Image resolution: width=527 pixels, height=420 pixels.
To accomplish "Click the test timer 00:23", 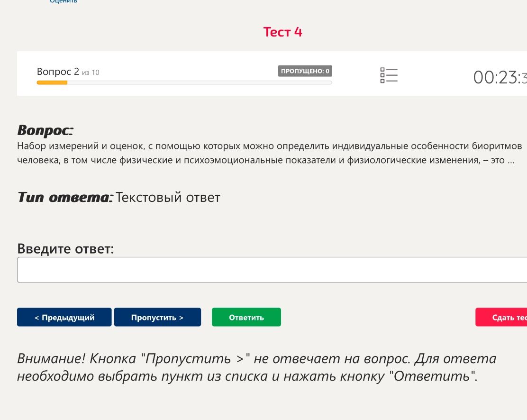I will 500,77.
